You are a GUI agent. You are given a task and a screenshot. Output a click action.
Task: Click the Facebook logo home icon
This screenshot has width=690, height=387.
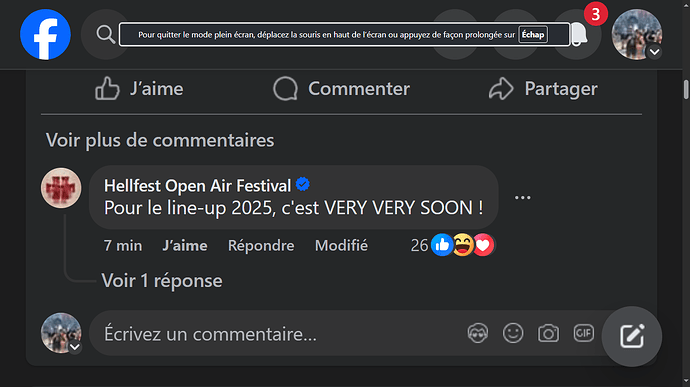(45, 34)
